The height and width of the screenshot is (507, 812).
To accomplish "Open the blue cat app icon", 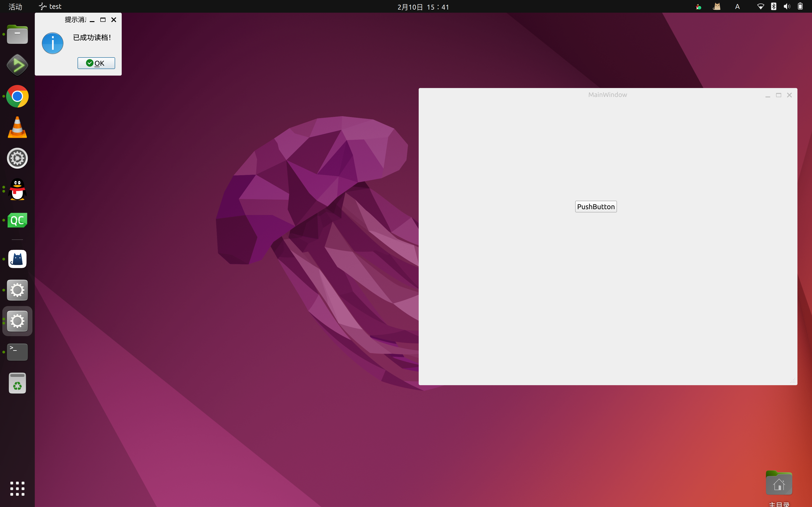I will pyautogui.click(x=17, y=259).
